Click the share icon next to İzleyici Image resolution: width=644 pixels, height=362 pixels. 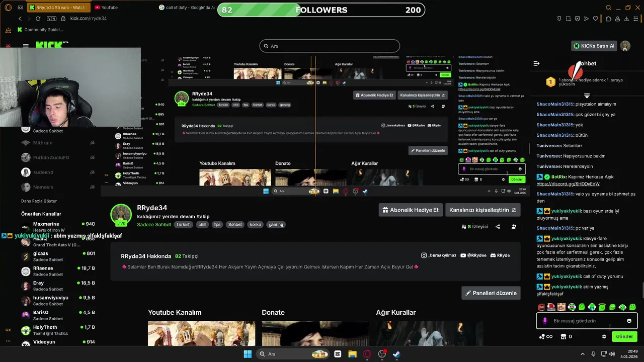tap(498, 227)
